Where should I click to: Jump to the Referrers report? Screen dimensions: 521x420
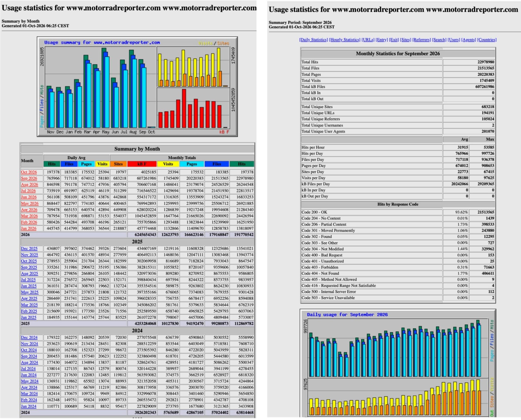[422, 40]
